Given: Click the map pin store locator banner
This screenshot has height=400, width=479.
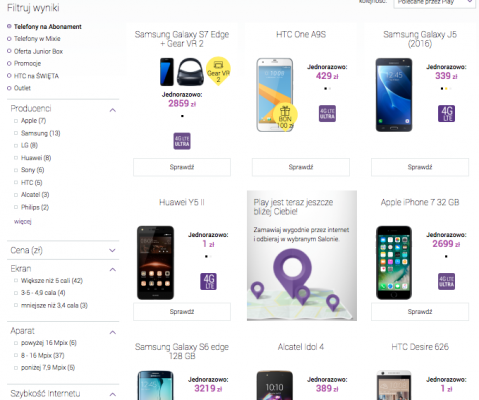Looking at the screenshot, I should pyautogui.click(x=302, y=256).
